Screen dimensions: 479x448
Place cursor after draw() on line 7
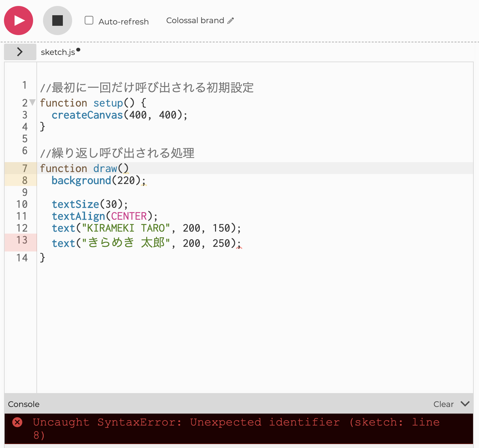[129, 168]
